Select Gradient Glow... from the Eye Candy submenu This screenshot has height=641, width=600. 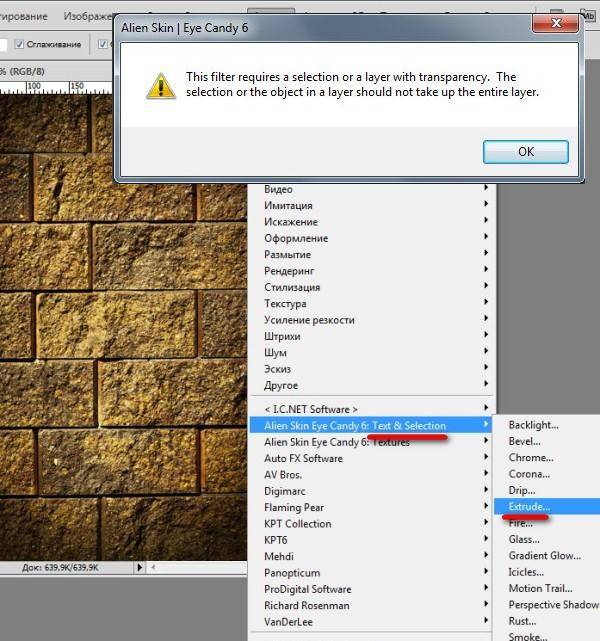544,556
